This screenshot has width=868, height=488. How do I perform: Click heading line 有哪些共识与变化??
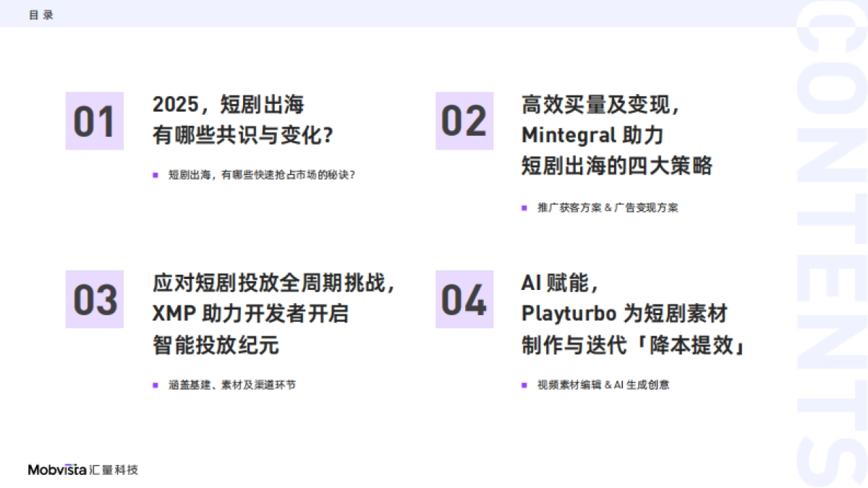pos(247,135)
